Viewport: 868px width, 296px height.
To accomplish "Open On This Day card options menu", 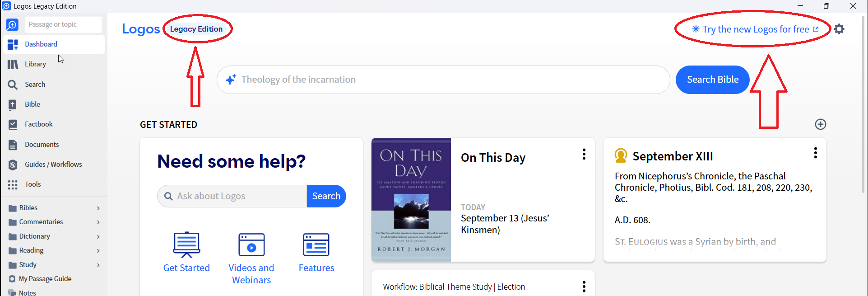I will coord(584,155).
